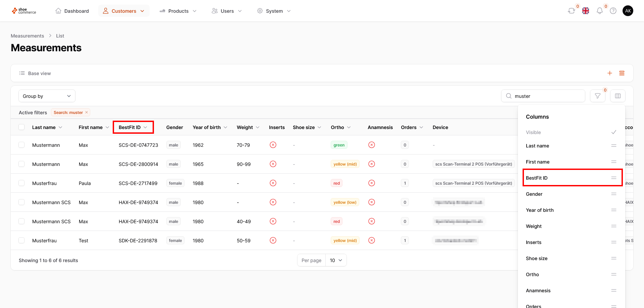
Task: Check the Musterfrau Paula row checkbox
Action: (x=21, y=183)
